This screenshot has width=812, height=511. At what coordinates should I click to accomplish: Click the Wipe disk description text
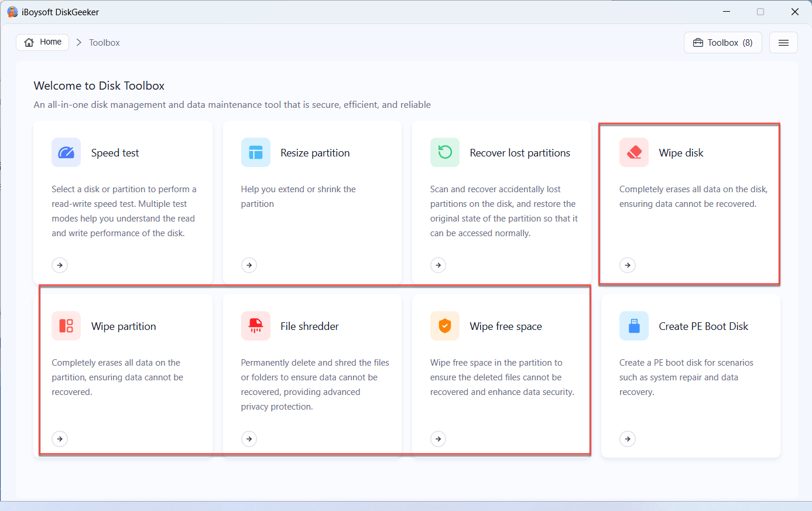(x=694, y=196)
